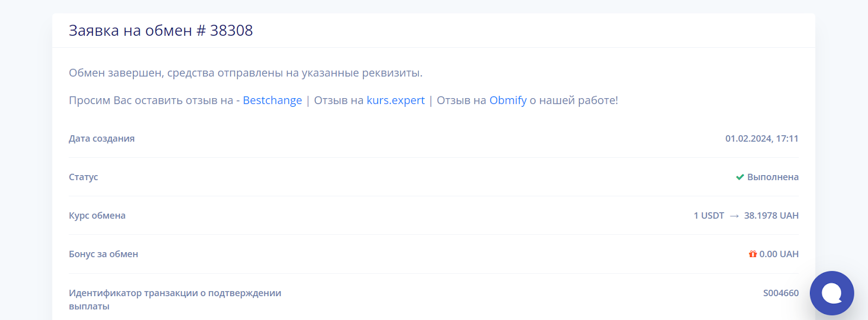Click the 1 USDT text
Screen dimensions: 868x320
point(709,215)
